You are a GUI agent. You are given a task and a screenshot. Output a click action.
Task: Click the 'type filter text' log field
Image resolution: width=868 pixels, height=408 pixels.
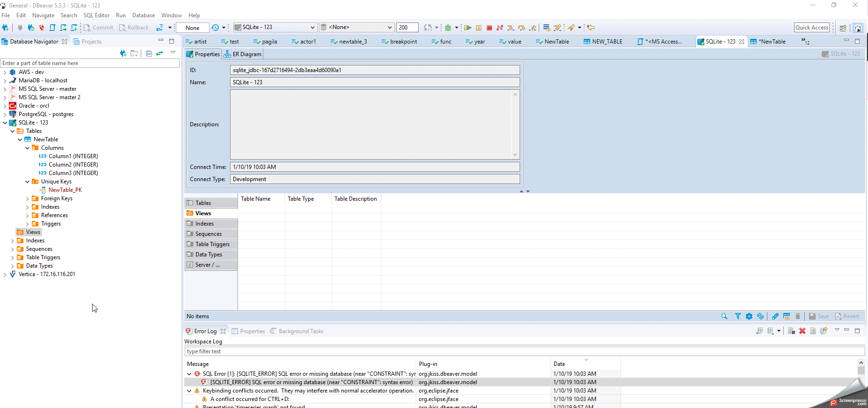click(524, 351)
